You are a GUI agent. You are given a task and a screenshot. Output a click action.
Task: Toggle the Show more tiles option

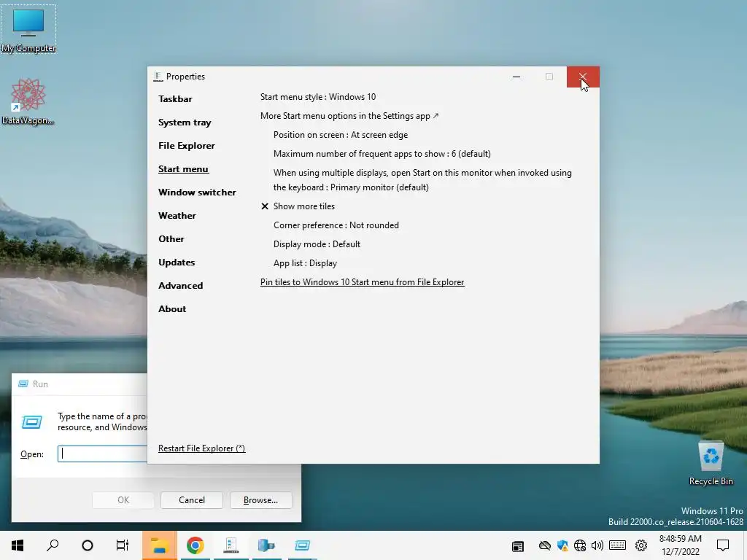pyautogui.click(x=298, y=206)
